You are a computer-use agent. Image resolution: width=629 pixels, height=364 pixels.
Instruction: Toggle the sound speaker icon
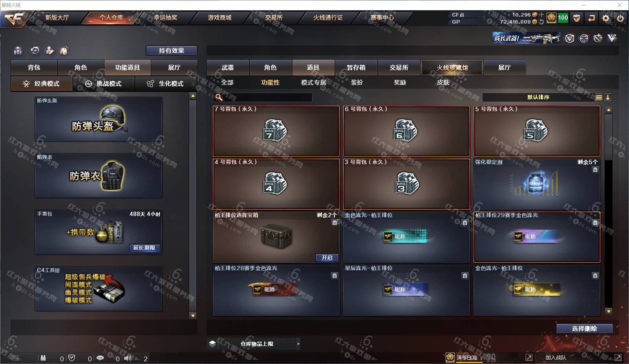coord(128,358)
